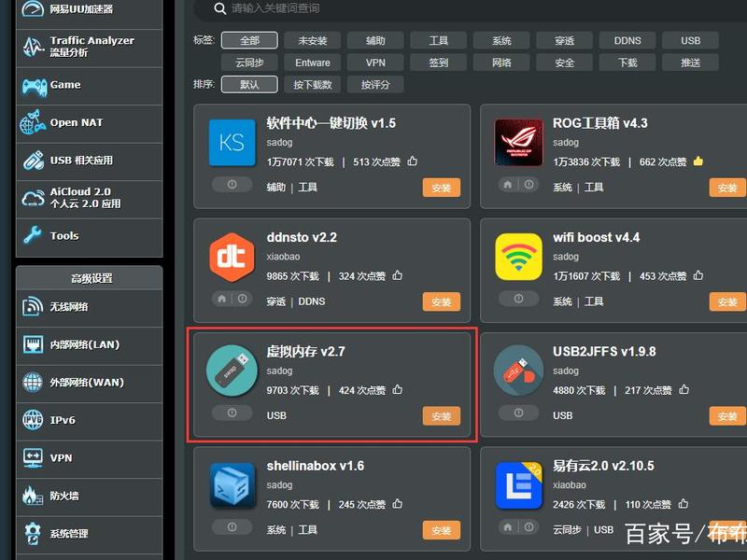The height and width of the screenshot is (560, 747).
Task: Like shellinabox with thumbs-up icon
Action: tap(398, 503)
